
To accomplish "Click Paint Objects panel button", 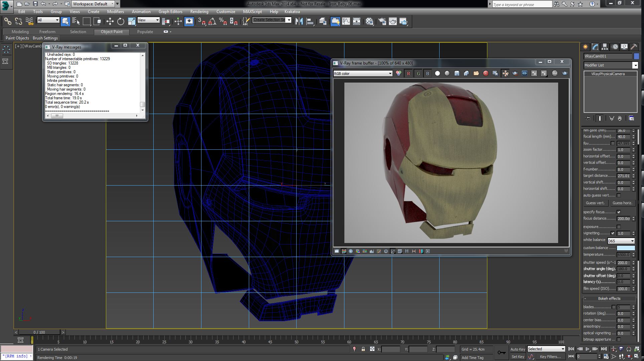I will click(x=17, y=38).
